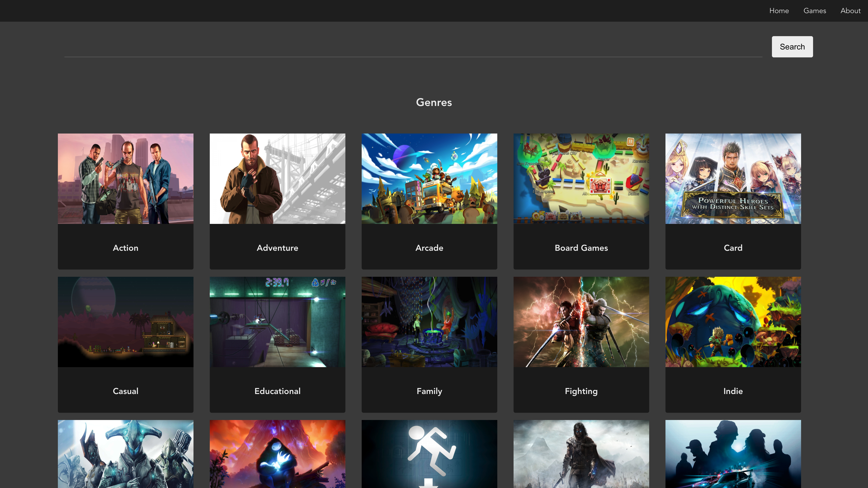Image resolution: width=868 pixels, height=488 pixels.
Task: Open the Portal running-figure genre image
Action: pos(429,453)
